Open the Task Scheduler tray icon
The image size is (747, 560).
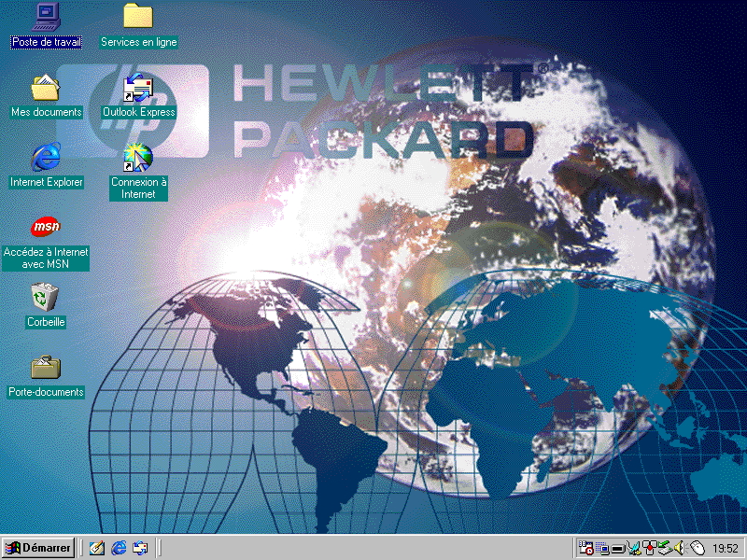pos(586,548)
